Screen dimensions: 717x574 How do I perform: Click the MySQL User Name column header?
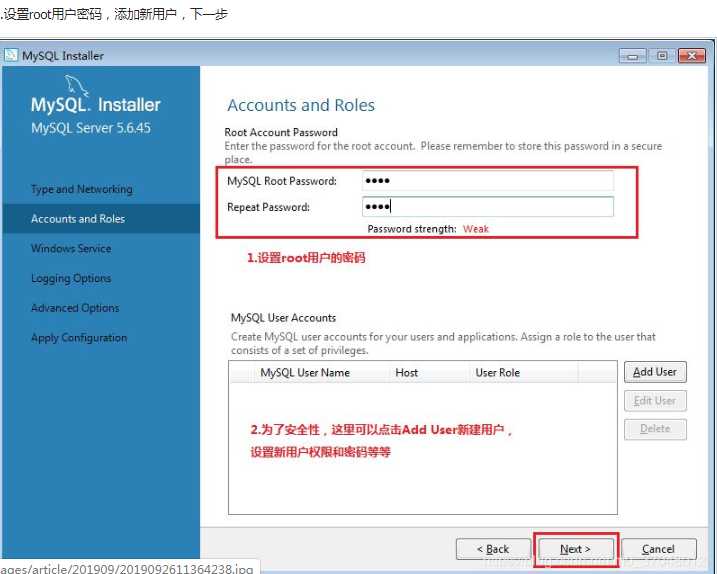[x=305, y=372]
